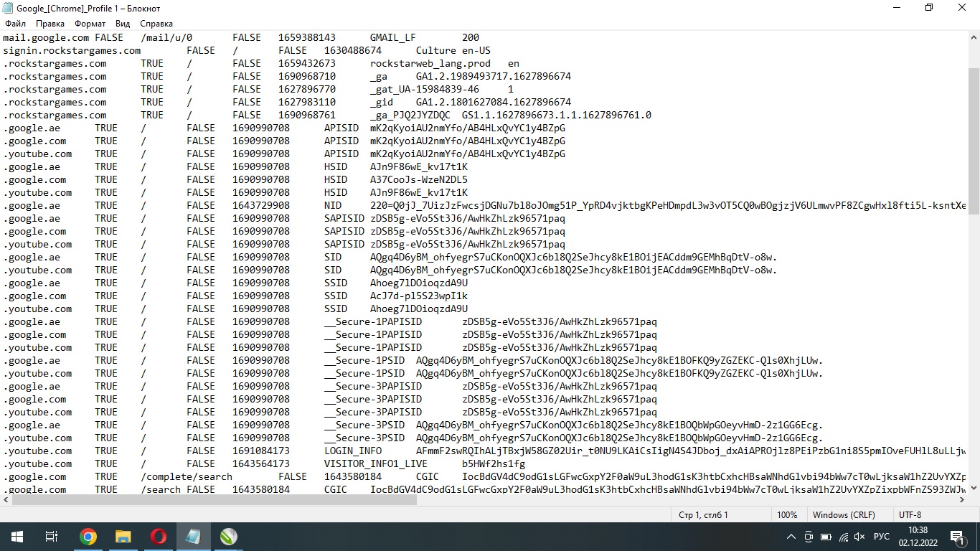Open the notification center icon
The width and height of the screenshot is (980, 551).
click(x=956, y=537)
